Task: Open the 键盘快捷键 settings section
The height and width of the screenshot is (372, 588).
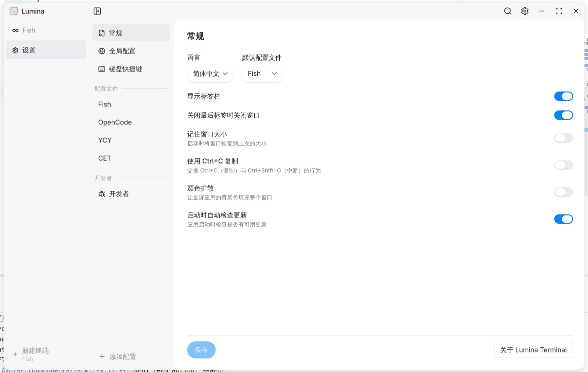Action: (x=131, y=69)
